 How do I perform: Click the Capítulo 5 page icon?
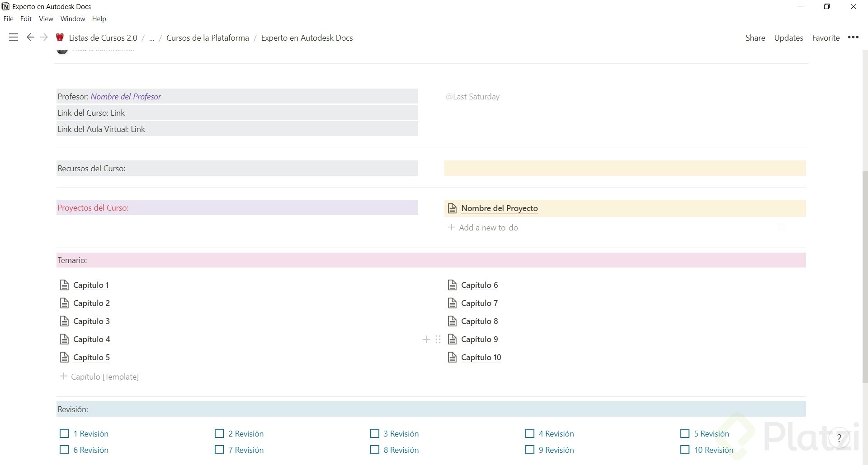pyautogui.click(x=64, y=357)
